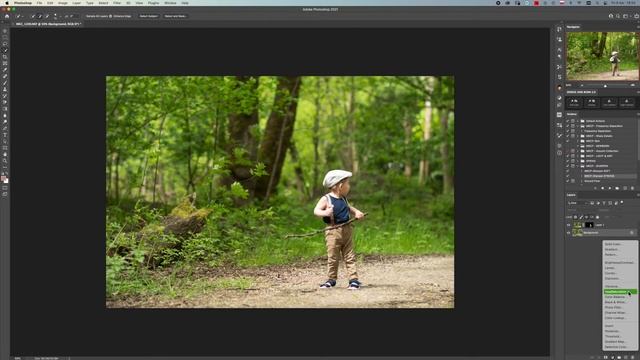The height and width of the screenshot is (360, 640).
Task: Select the Hand tool
Action: 5,154
